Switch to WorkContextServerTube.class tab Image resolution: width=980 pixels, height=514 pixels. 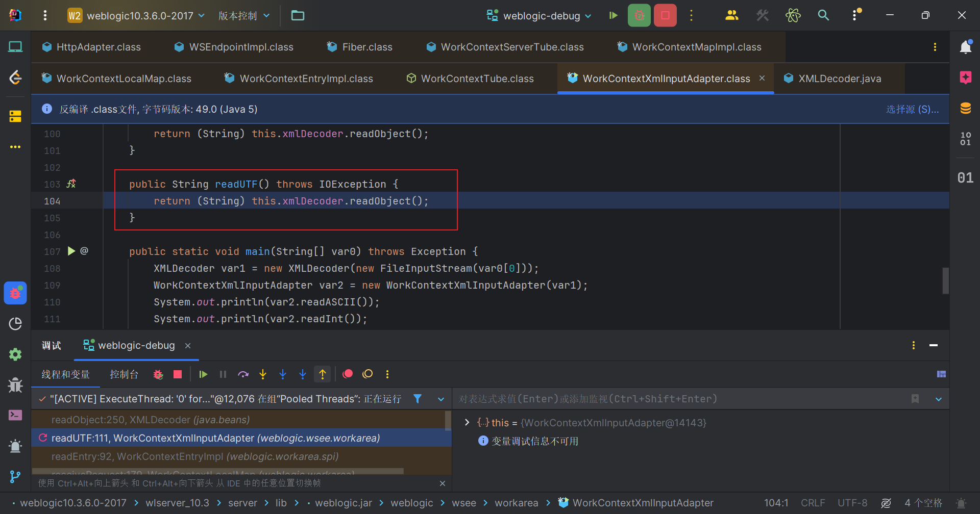click(505, 47)
